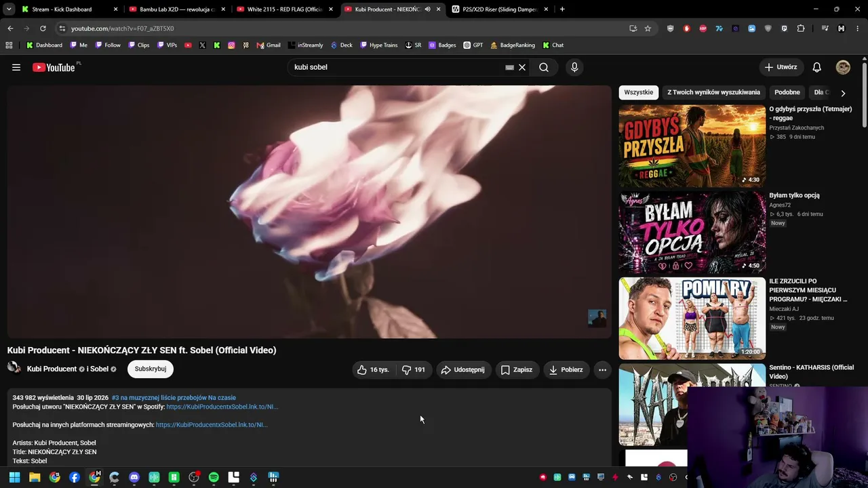Open the X bookmark in bookmarks bar
Image resolution: width=868 pixels, height=488 pixels.
click(x=202, y=45)
